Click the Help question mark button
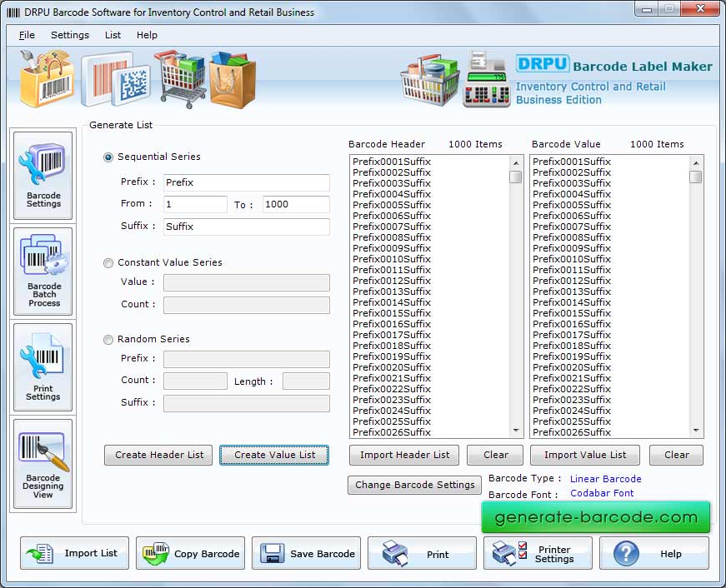 point(653,553)
